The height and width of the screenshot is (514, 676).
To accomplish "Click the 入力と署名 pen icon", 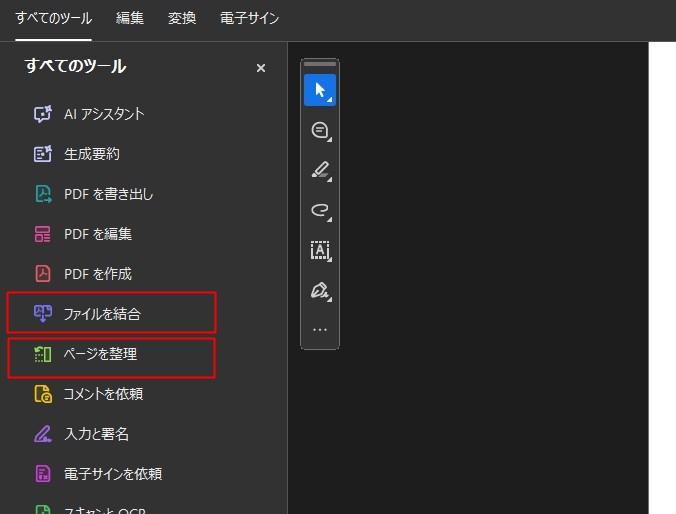I will (43, 434).
